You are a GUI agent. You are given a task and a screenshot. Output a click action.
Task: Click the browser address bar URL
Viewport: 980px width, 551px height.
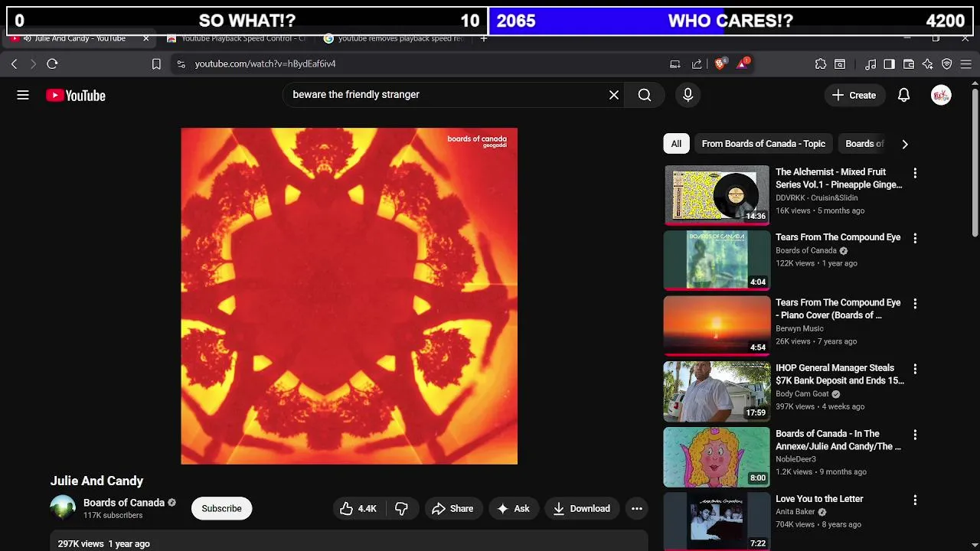[x=265, y=64]
